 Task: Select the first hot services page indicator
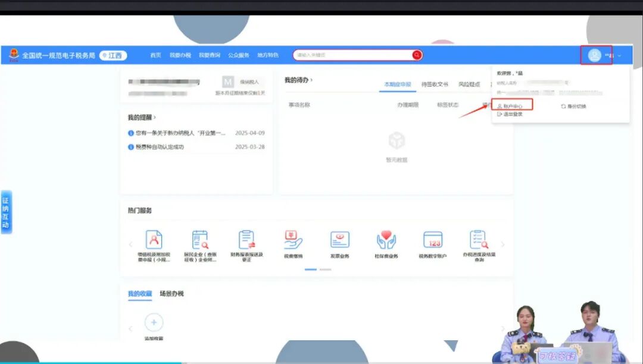(310, 269)
